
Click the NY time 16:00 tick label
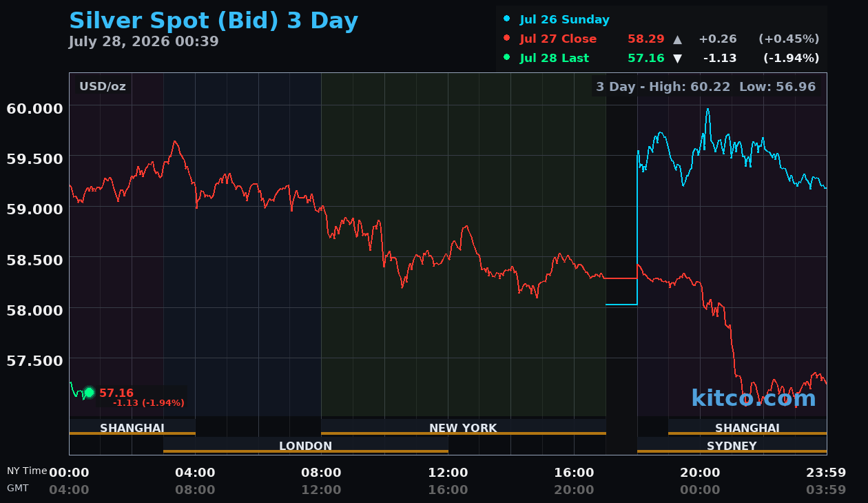coord(574,473)
